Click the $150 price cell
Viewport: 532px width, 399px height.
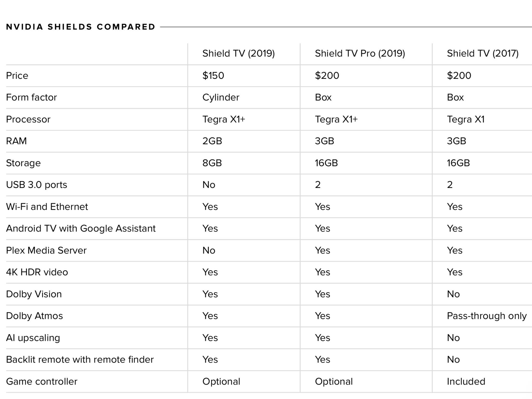tap(213, 76)
